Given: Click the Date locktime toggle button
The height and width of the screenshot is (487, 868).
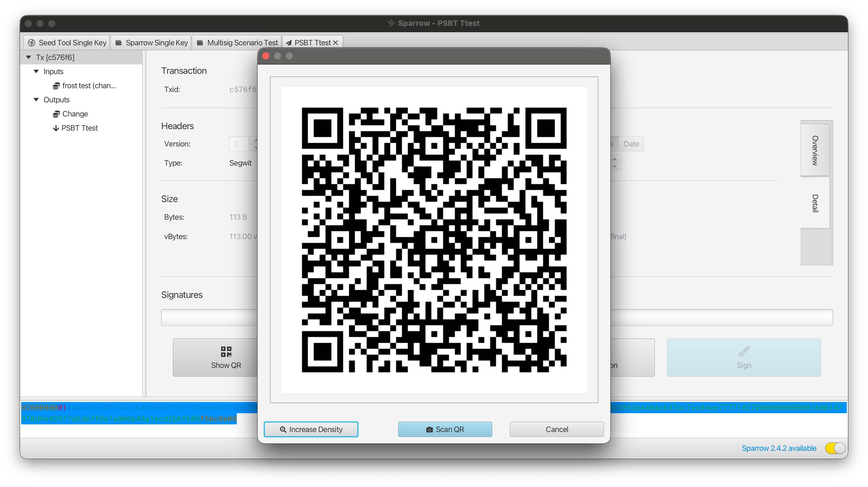Looking at the screenshot, I should pos(631,144).
